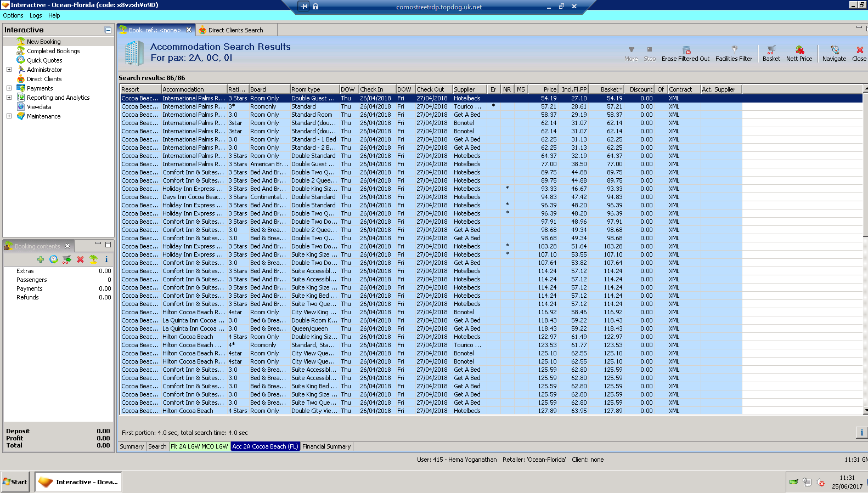Open New Booking in navigation tree
The width and height of the screenshot is (868, 493).
pos(44,42)
